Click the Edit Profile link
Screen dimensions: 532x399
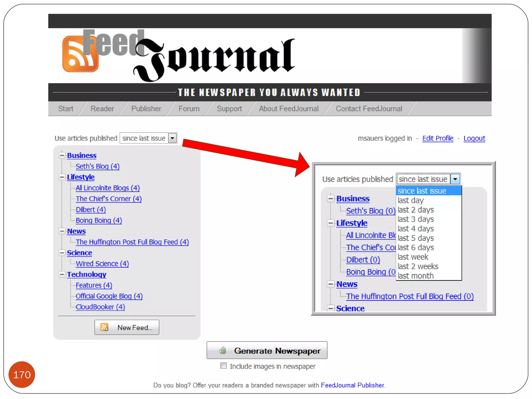pyautogui.click(x=437, y=138)
